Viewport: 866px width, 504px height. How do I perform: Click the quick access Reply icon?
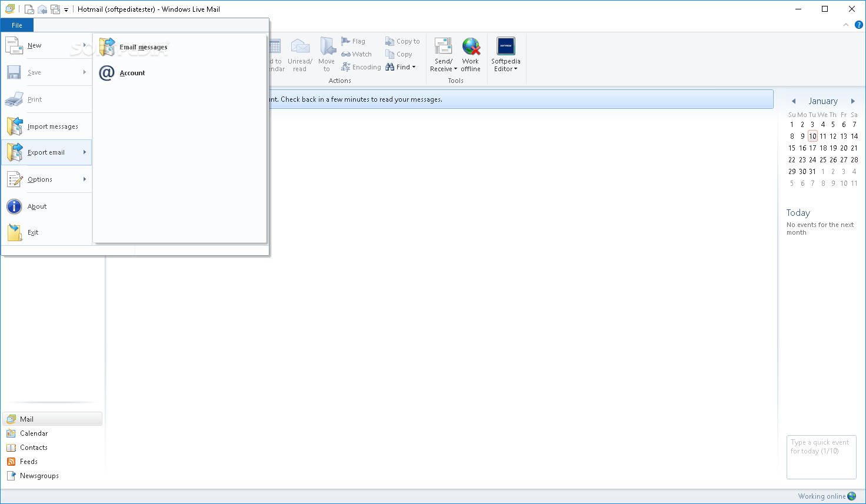42,9
